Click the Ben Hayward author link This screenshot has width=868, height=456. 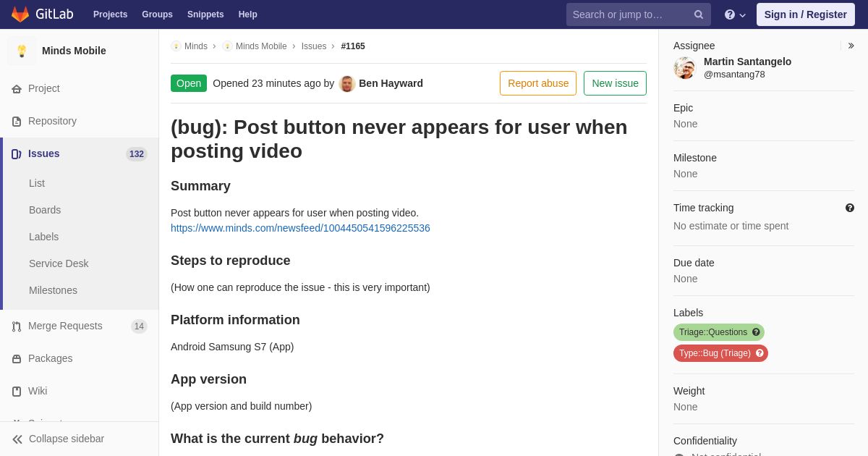point(391,83)
